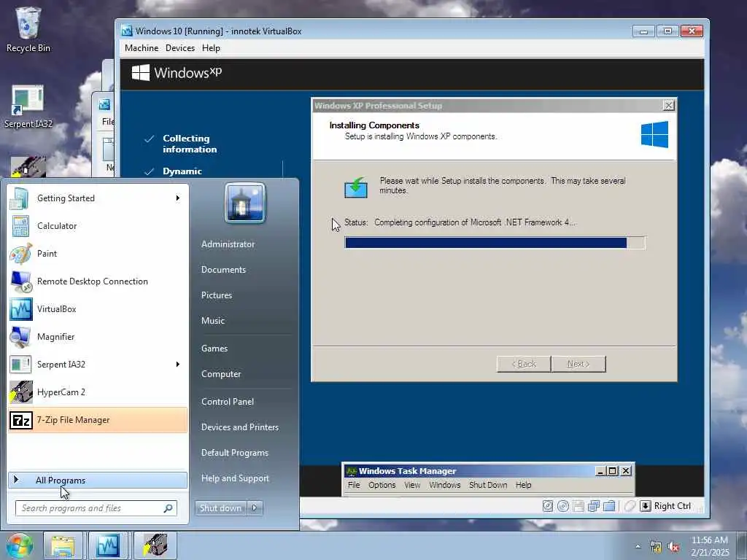Click the VirtualBox hard disk status icon
Screen dimensions: 747x560
click(x=548, y=506)
